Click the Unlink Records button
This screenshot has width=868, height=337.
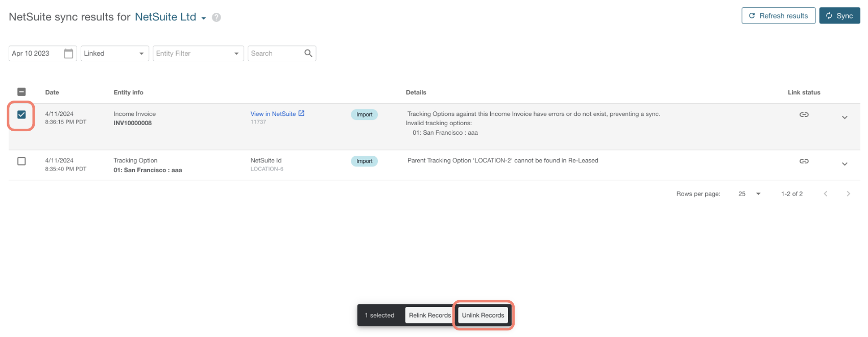point(483,315)
